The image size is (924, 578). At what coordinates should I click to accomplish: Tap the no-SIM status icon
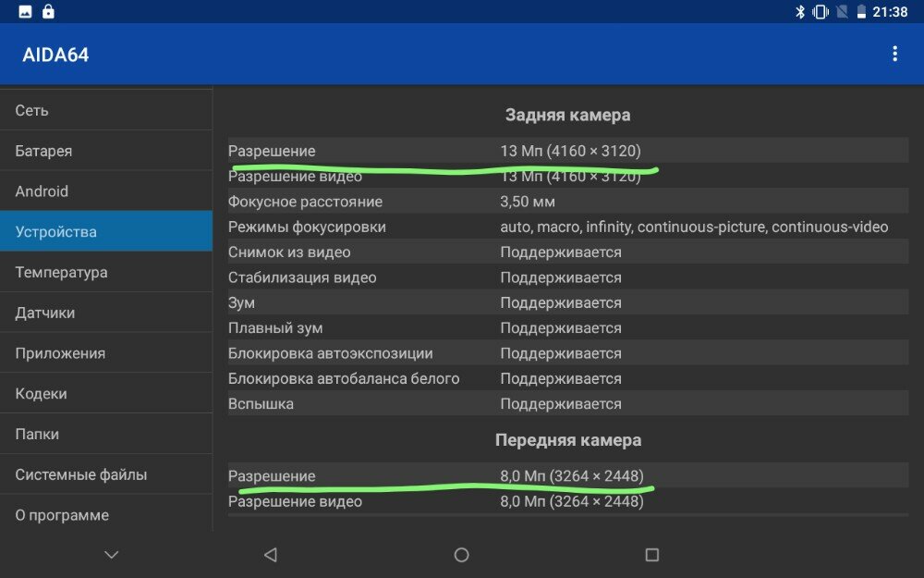point(842,12)
